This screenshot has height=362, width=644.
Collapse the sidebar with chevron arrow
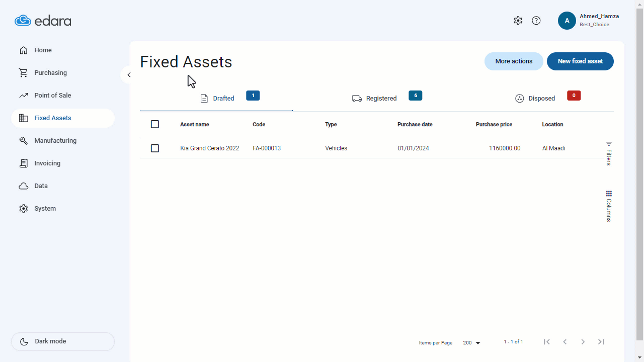[x=128, y=75]
